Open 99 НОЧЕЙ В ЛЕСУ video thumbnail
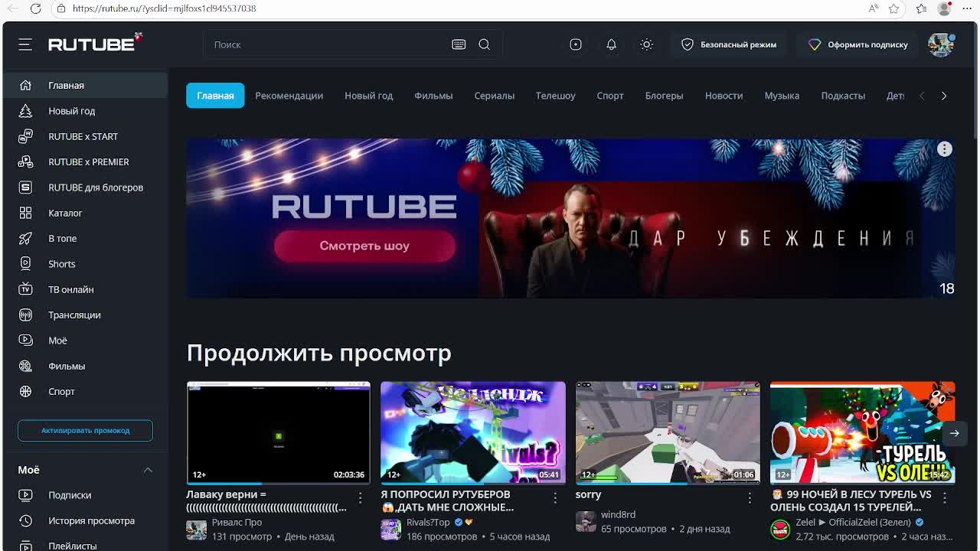This screenshot has height=551, width=980. point(862,432)
